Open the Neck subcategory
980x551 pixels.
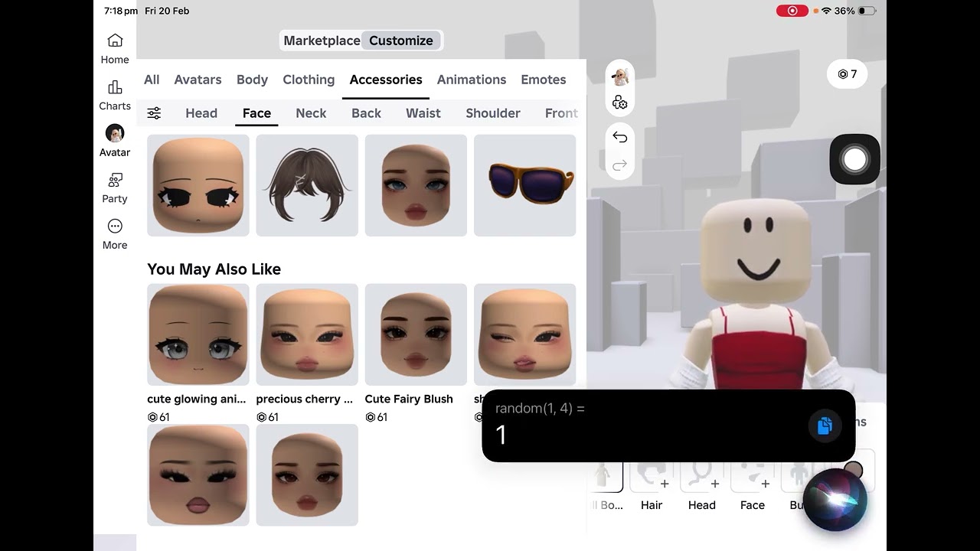coord(311,113)
